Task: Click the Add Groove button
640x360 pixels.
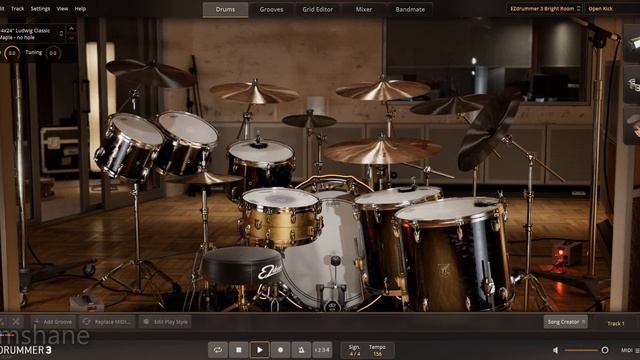Action: 54,322
